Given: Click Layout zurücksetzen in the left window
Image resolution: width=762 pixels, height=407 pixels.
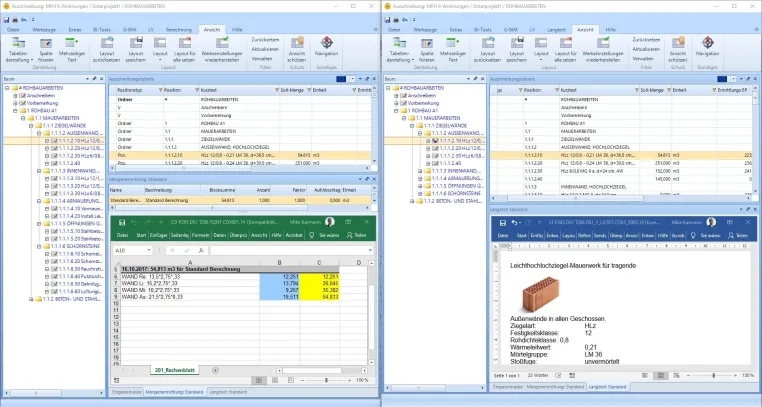Looking at the screenshot, I should click(x=106, y=50).
